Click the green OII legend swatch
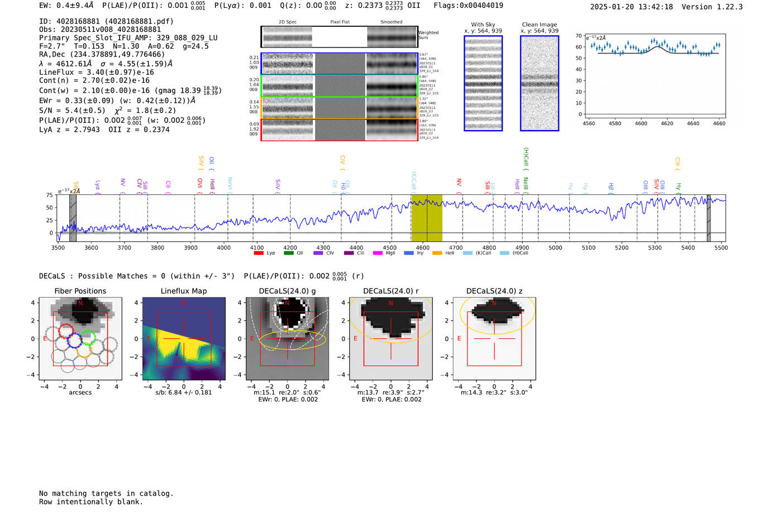The height and width of the screenshot is (532, 782). [x=288, y=253]
